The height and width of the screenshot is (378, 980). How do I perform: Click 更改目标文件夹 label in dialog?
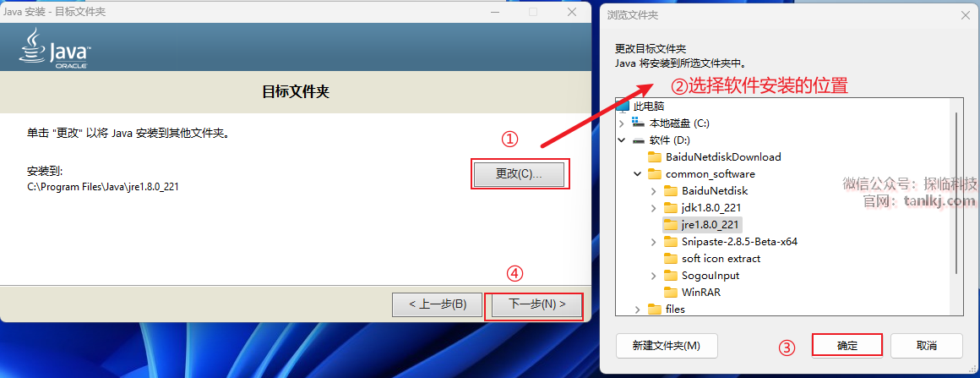click(x=651, y=49)
